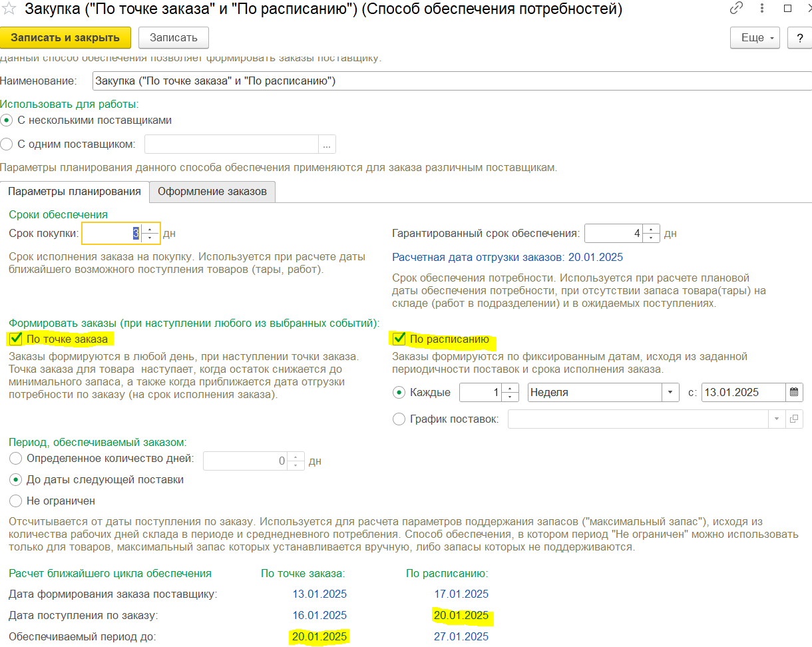Open the График поставок record icon

(794, 419)
